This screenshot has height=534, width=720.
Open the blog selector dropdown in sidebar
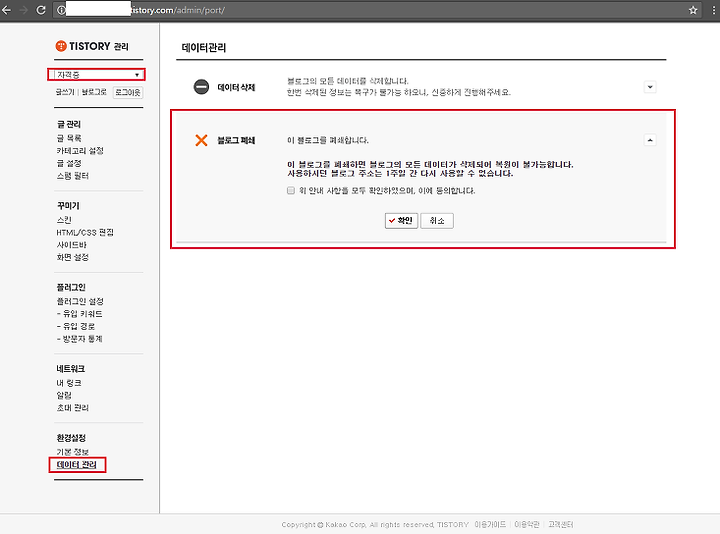(96, 74)
